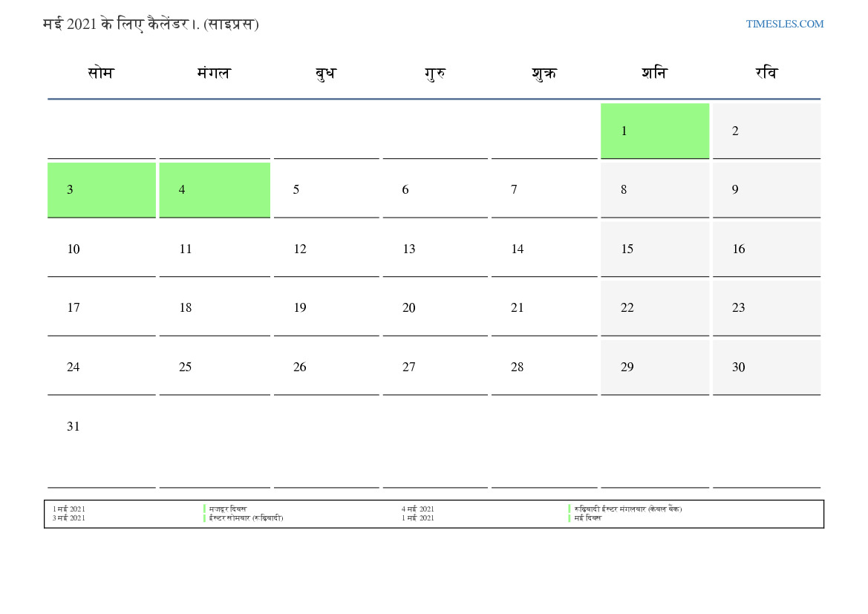
Task: Select Saturday the 22nd in the calendar
Action: (654, 307)
